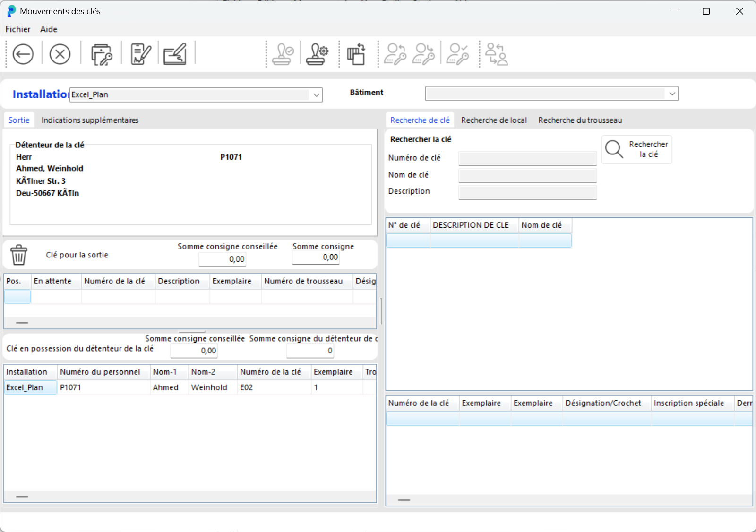The height and width of the screenshot is (532, 756).
Task: Click the circled X cancel icon
Action: [60, 54]
